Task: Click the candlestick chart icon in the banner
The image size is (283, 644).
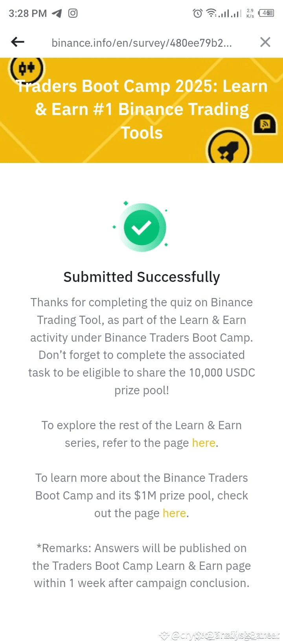Action: coord(27,69)
